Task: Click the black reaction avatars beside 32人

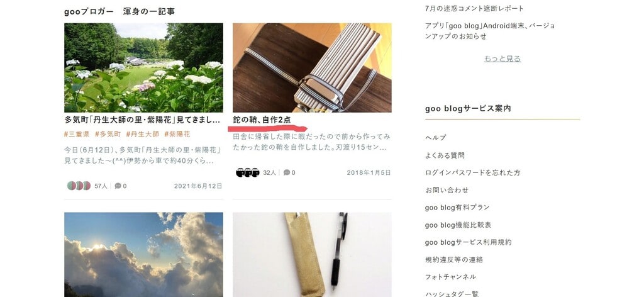Action: [x=248, y=172]
